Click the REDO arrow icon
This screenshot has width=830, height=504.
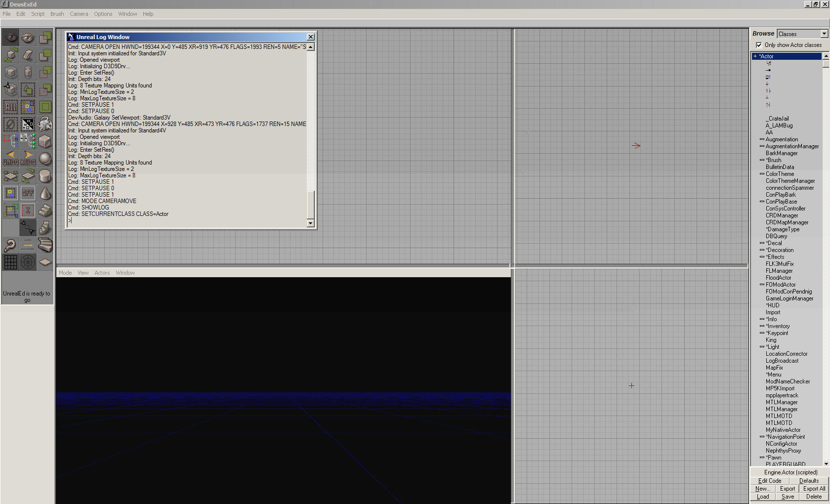[x=28, y=159]
